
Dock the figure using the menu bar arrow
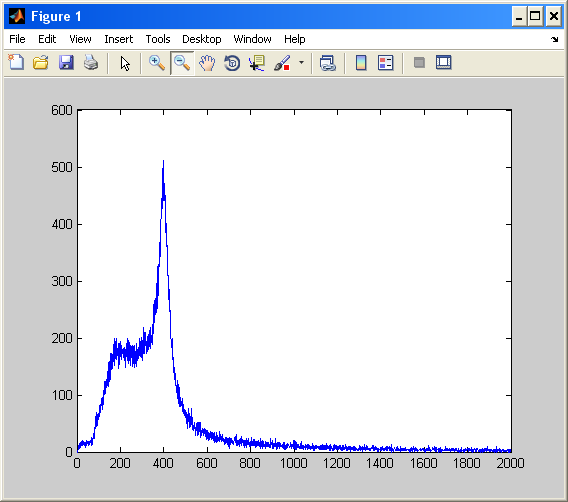(555, 39)
